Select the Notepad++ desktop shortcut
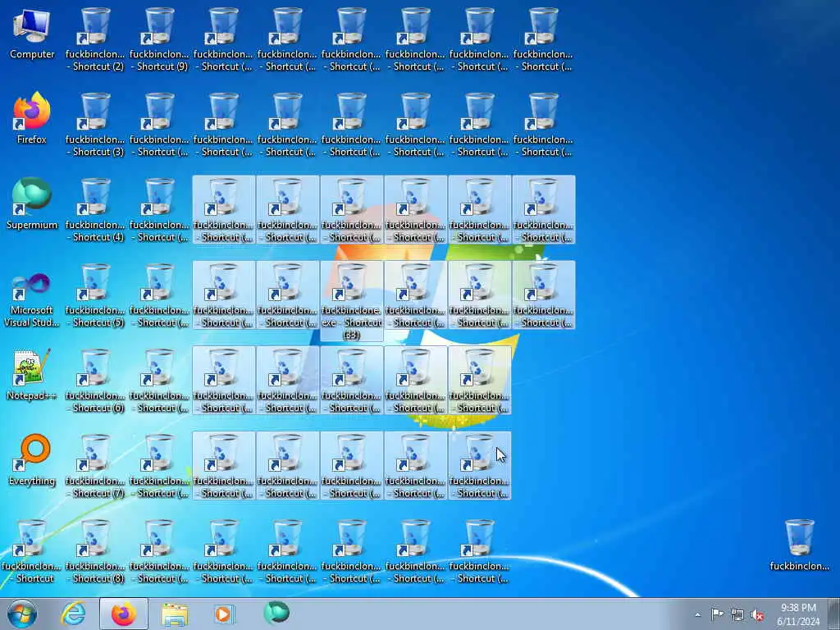Screen dimensions: 840x630 coord(32,375)
